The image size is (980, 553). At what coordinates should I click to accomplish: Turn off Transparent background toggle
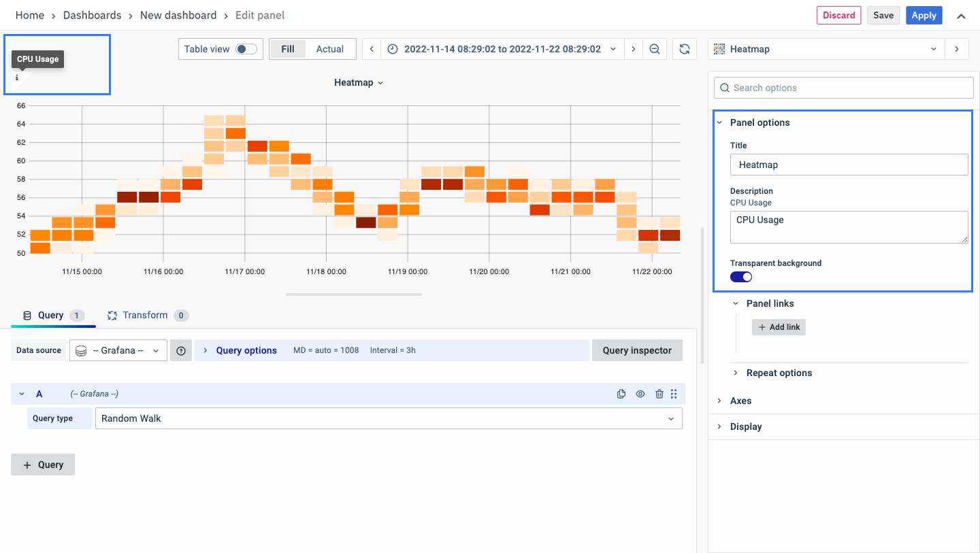coord(741,277)
